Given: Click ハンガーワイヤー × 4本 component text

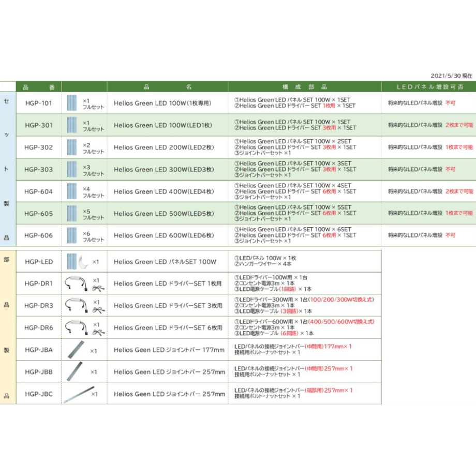Looking at the screenshot, I should [263, 264].
